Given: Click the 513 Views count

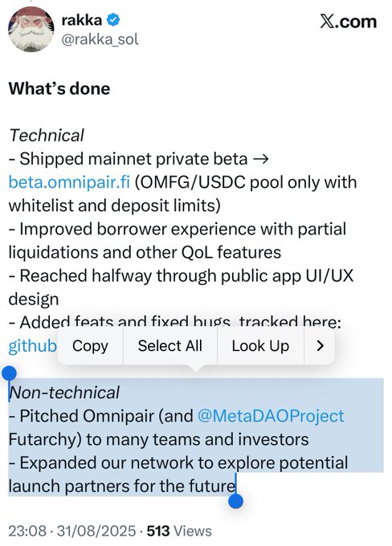Looking at the screenshot, I should [179, 531].
